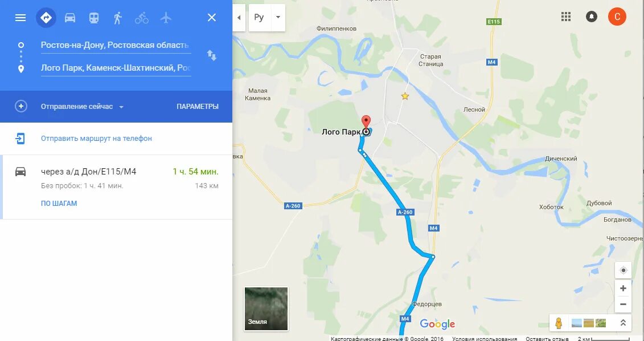The height and width of the screenshot is (341, 644).
Task: Select the cycling travel mode
Action: point(142,18)
